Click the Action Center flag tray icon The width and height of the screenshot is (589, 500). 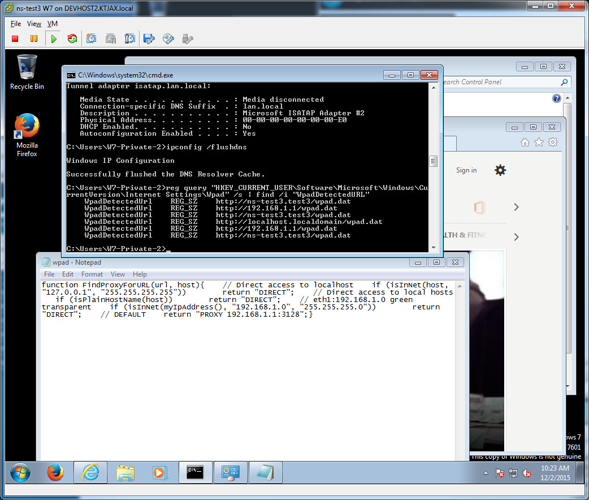click(500, 473)
